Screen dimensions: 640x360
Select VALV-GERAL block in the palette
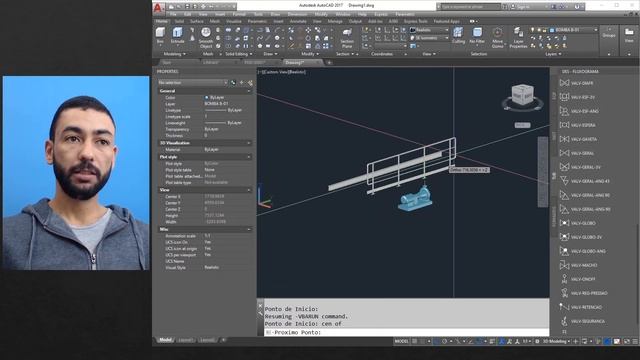point(577,153)
